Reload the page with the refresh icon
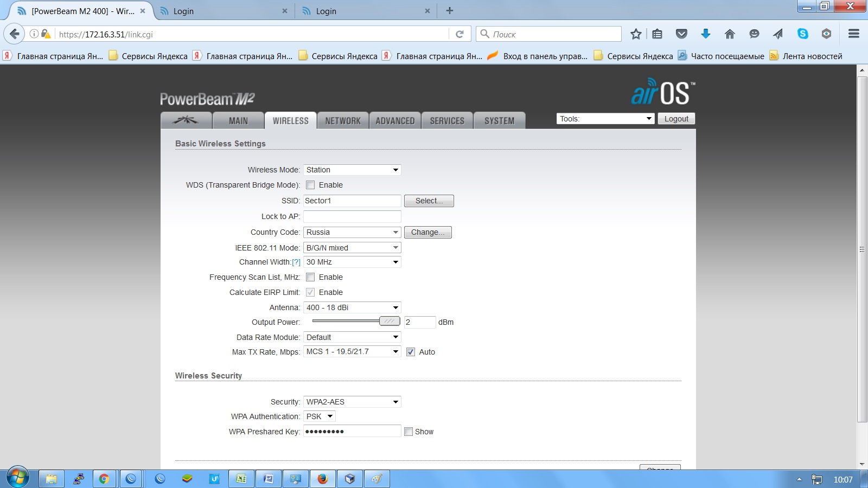This screenshot has width=868, height=488. pos(459,34)
